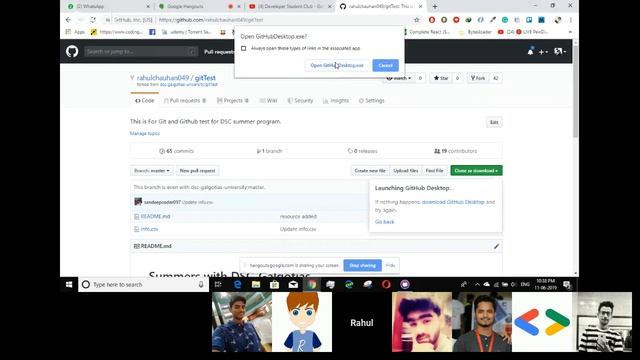Image resolution: width=640 pixels, height=360 pixels.
Task: Click the Facebook bookmark icon
Action: click(152, 32)
